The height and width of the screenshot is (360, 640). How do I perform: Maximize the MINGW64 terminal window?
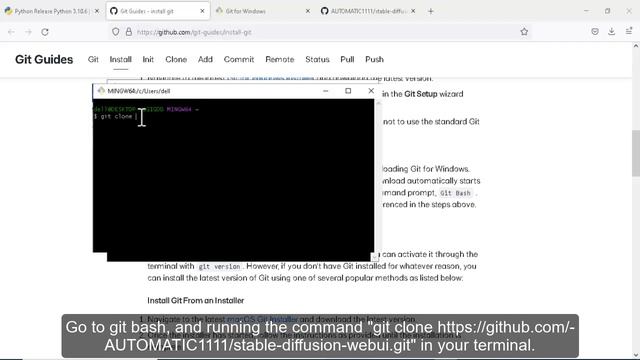(x=348, y=91)
